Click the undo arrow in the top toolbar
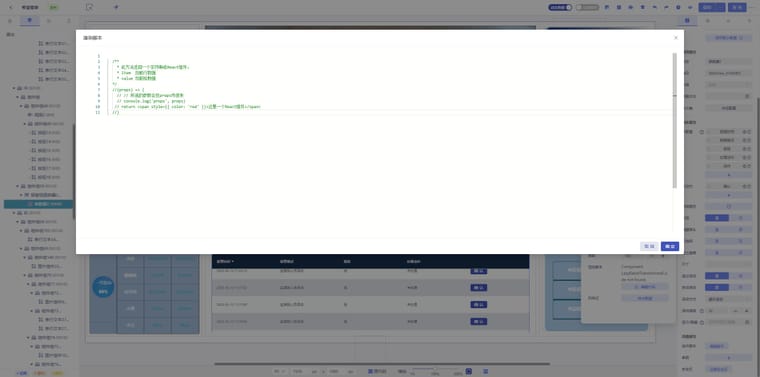This screenshot has width=760, height=377. click(x=655, y=7)
